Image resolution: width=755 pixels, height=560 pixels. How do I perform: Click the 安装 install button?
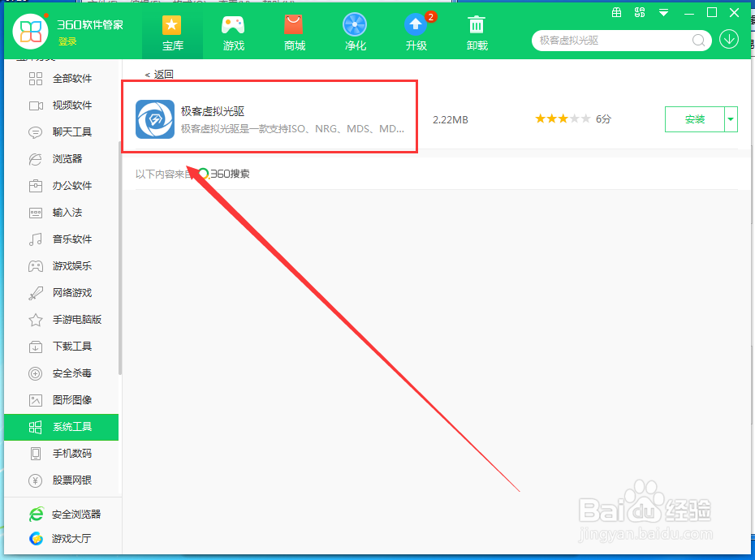696,118
